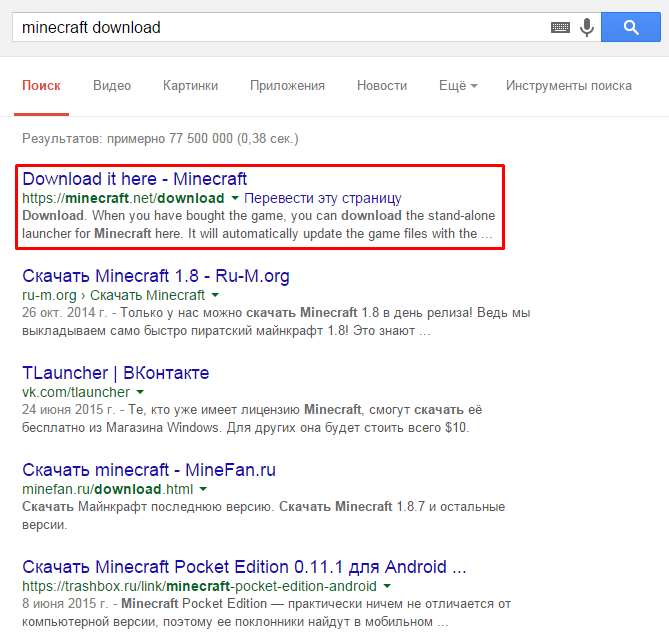
Task: Click snippet text '8 июня 2015 г.'
Action: 65,604
